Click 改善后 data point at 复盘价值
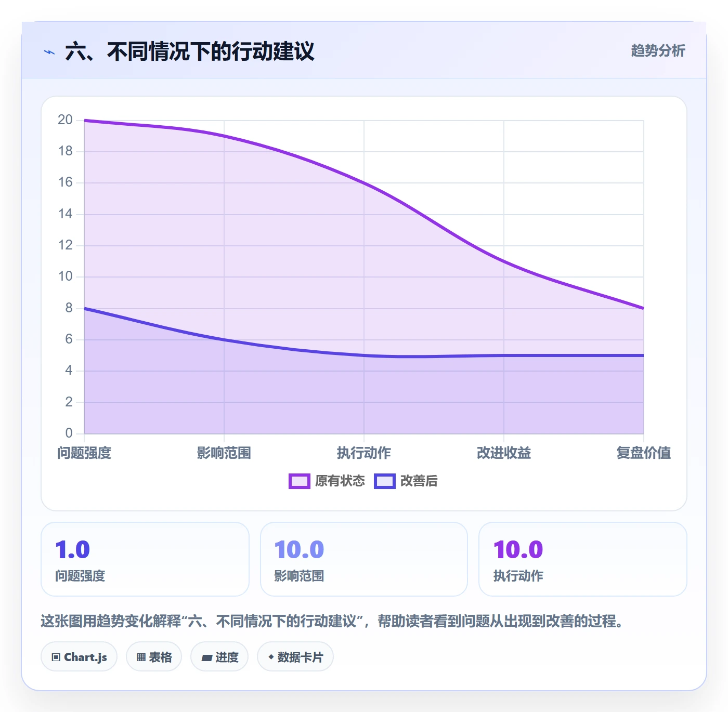The width and height of the screenshot is (728, 712). pos(644,355)
